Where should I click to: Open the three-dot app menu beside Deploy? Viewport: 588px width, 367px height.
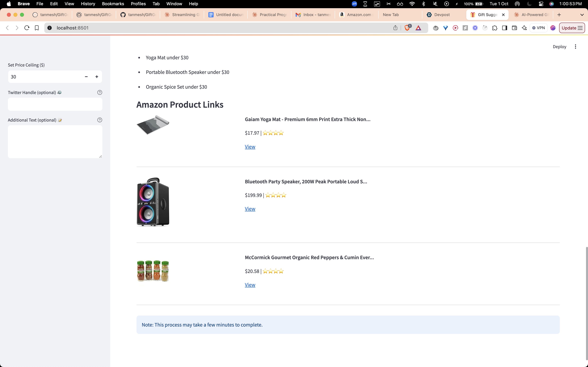point(575,47)
